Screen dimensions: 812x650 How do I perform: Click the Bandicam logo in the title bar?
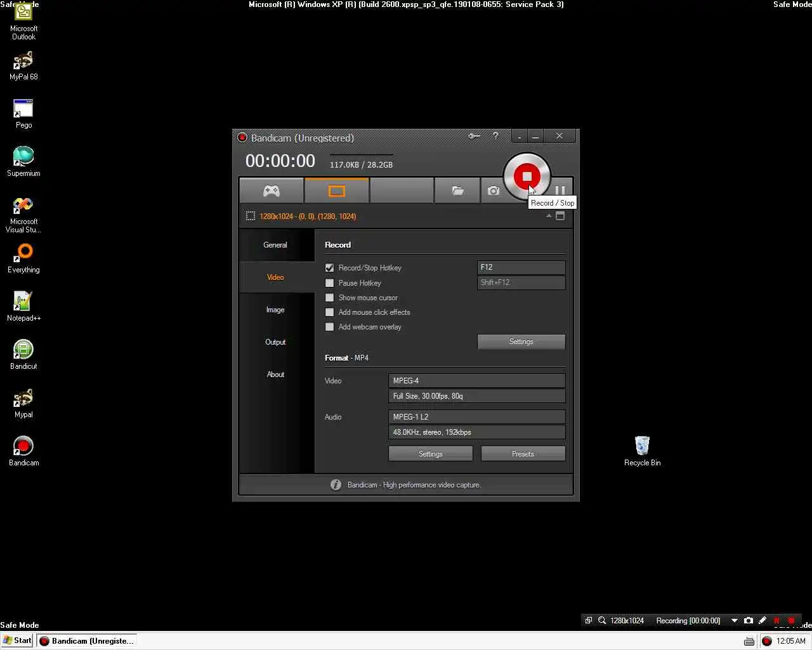pyautogui.click(x=242, y=138)
